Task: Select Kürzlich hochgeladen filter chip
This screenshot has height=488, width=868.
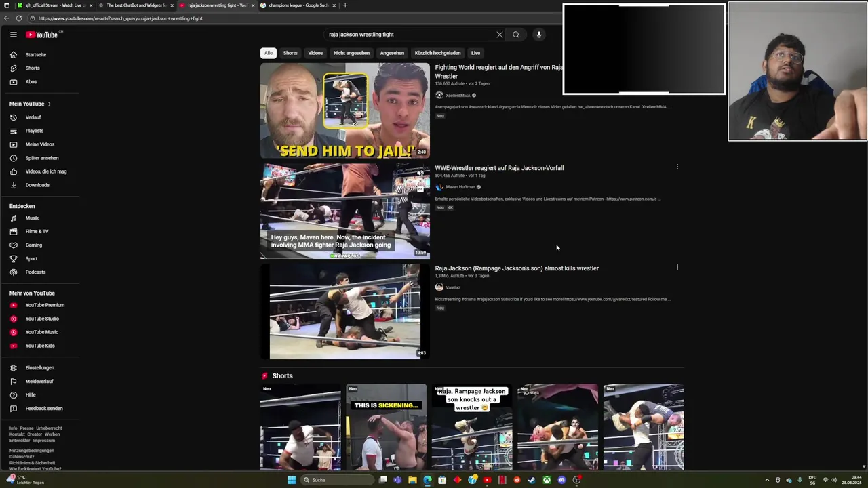Action: [x=437, y=53]
